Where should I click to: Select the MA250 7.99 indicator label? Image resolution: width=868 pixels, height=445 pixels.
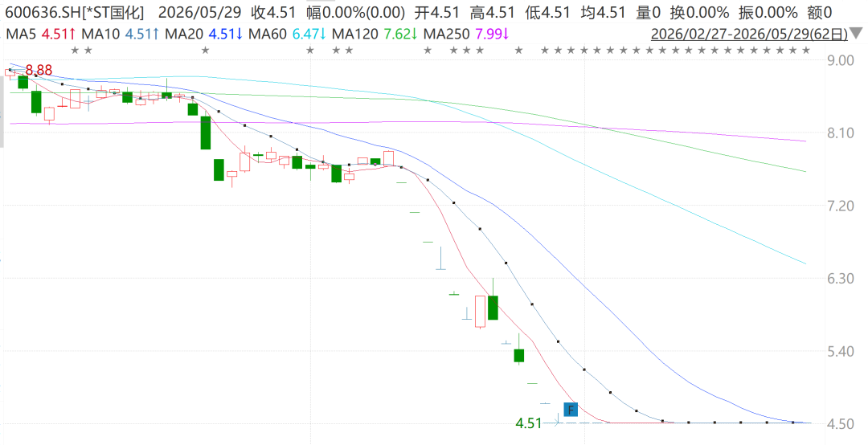pyautogui.click(x=466, y=35)
